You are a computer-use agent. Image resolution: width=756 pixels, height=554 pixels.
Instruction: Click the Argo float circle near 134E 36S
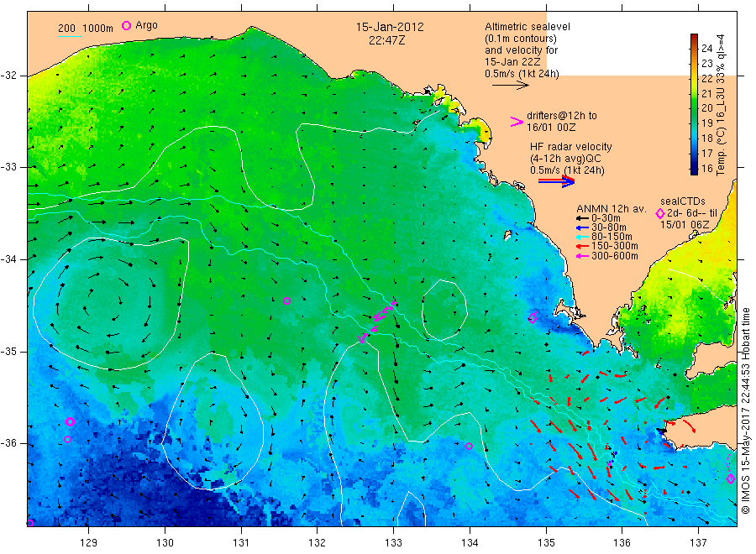tap(469, 446)
